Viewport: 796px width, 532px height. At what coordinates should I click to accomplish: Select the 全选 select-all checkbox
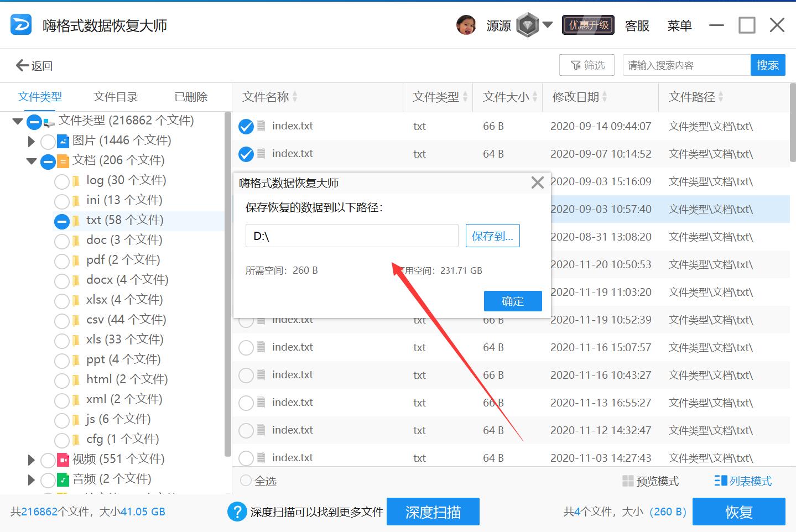coord(244,481)
